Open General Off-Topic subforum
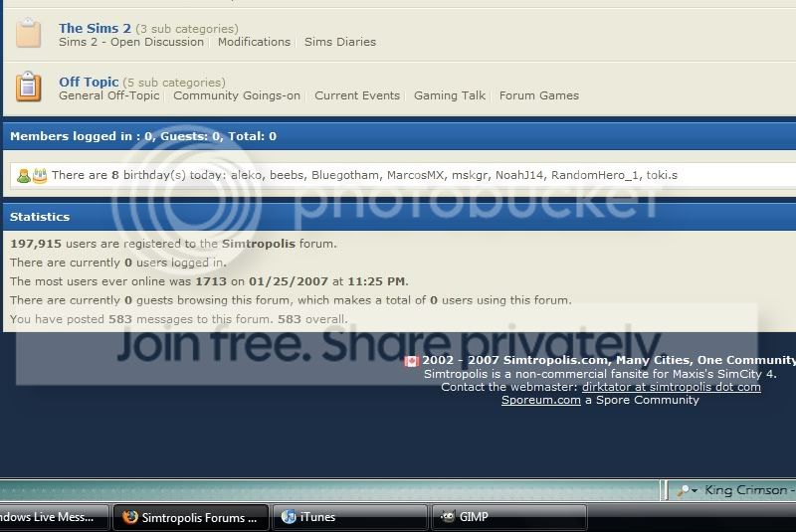The width and height of the screenshot is (796, 532). coord(109,95)
